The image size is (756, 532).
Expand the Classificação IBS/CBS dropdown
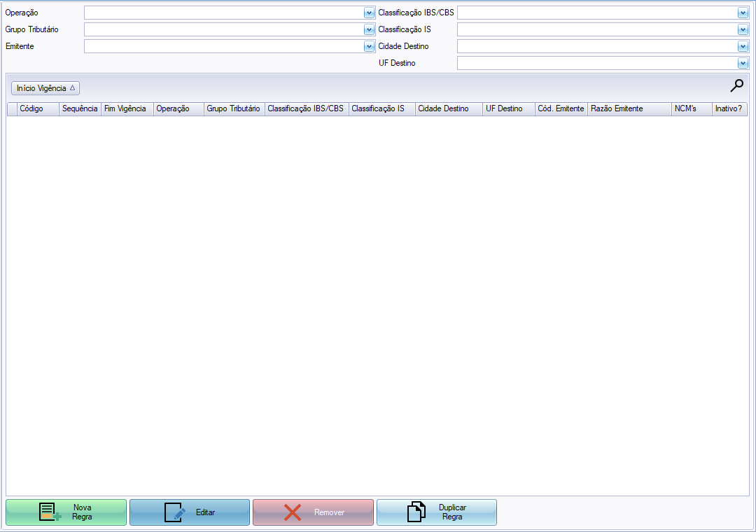click(743, 13)
